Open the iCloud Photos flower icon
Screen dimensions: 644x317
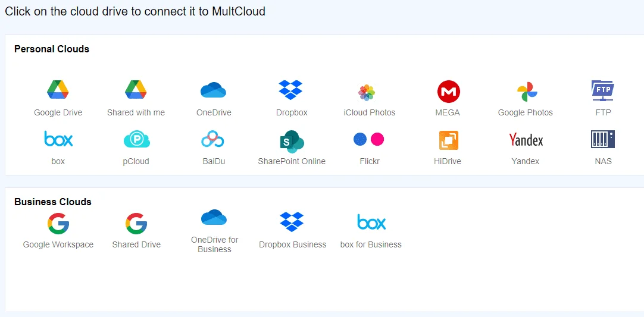pyautogui.click(x=367, y=92)
